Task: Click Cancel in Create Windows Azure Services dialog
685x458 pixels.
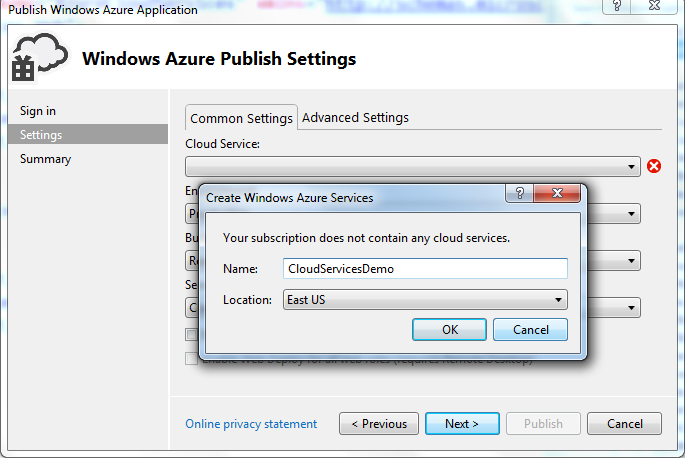Action: (x=530, y=330)
